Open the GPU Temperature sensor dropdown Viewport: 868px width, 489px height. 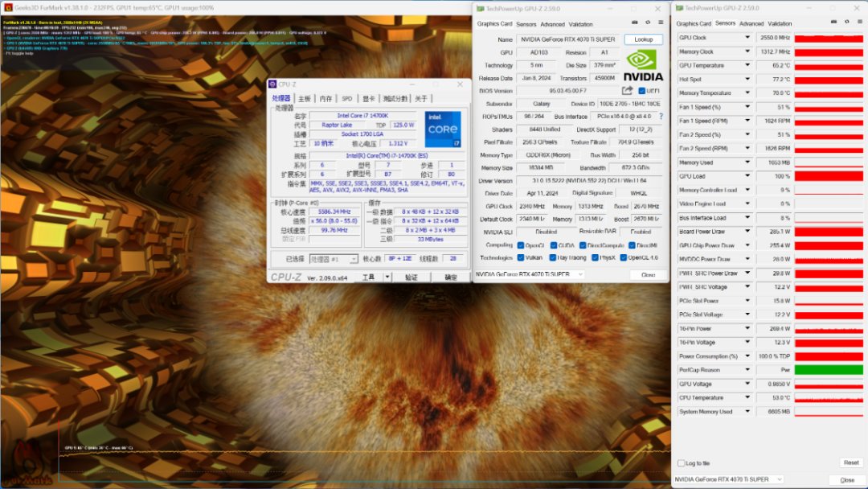tap(747, 65)
